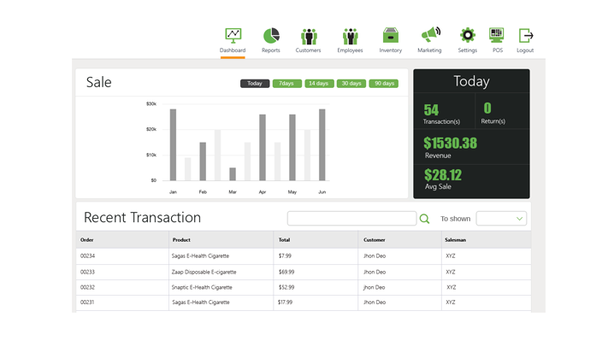Image resolution: width=614 pixels, height=364 pixels.
Task: Open the Dashboard chart icon
Action: (x=233, y=36)
